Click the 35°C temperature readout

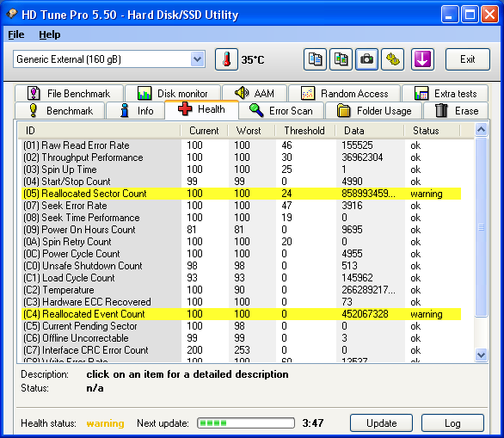click(x=253, y=60)
